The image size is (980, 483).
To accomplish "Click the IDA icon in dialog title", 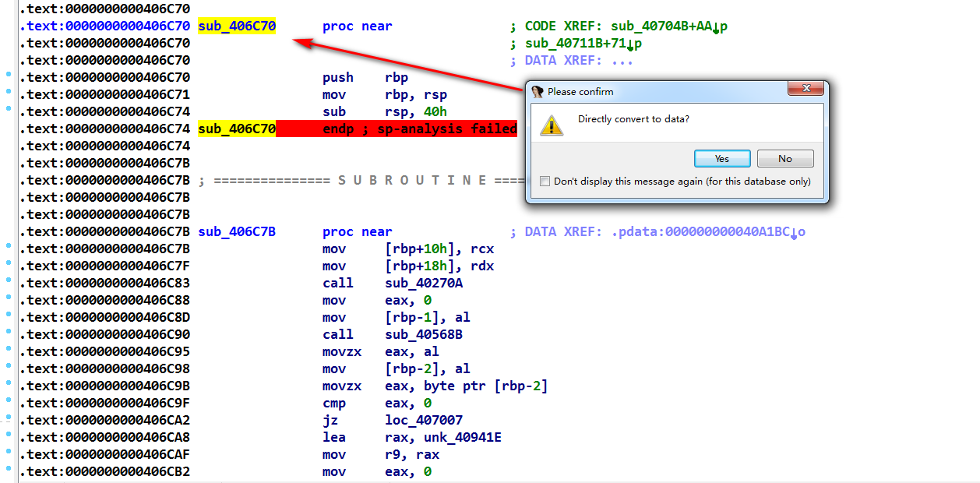I will pyautogui.click(x=537, y=92).
